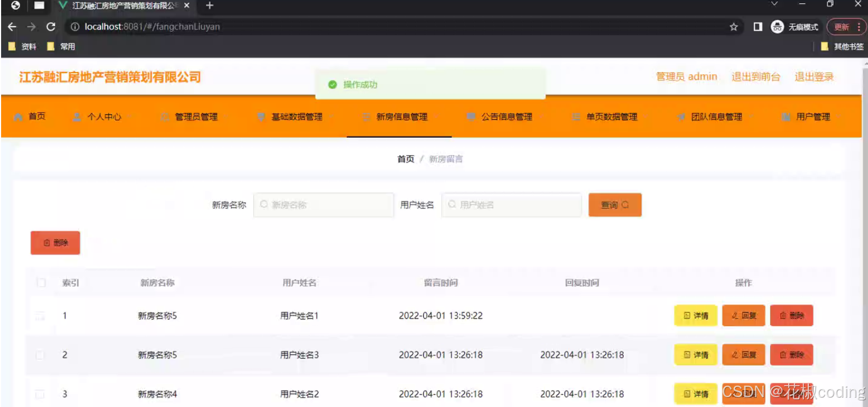868x407 pixels.
Task: Click 回复时间 column header
Action: click(582, 282)
